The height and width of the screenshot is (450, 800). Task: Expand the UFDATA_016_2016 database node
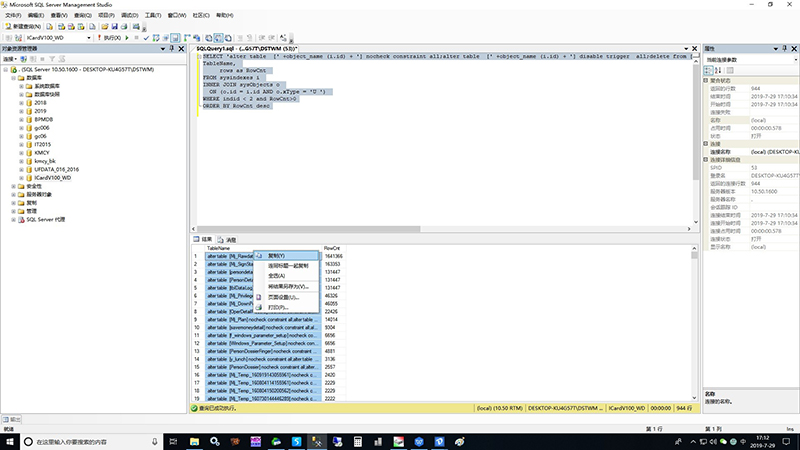point(21,169)
